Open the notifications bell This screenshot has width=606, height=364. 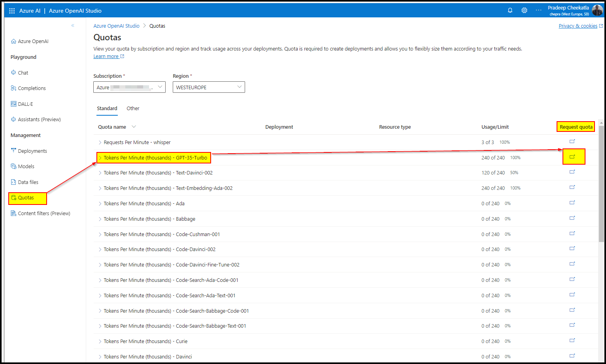510,10
